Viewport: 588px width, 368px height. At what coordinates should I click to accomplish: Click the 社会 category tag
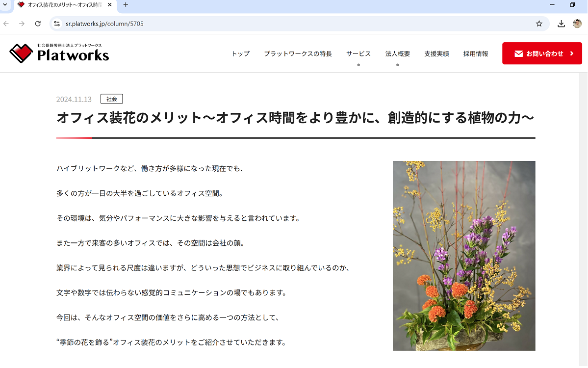112,99
